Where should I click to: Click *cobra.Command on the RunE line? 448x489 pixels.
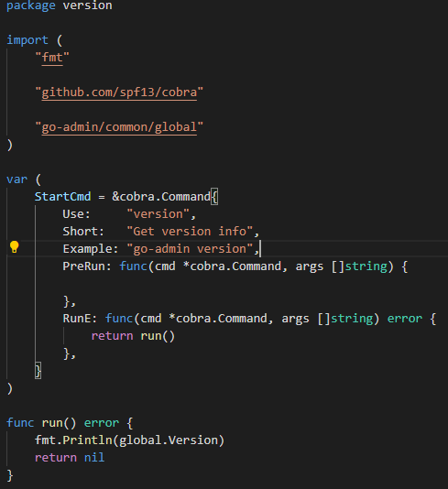tap(218, 319)
